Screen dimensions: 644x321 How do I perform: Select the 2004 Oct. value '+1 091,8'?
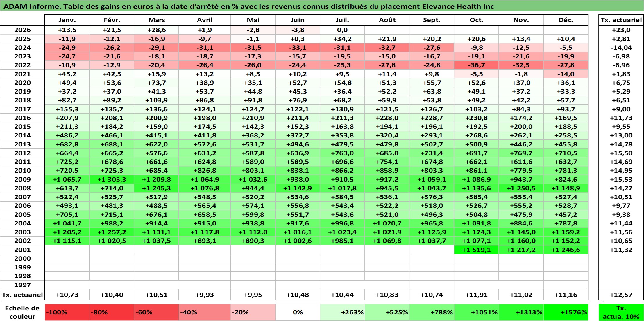coord(476,223)
